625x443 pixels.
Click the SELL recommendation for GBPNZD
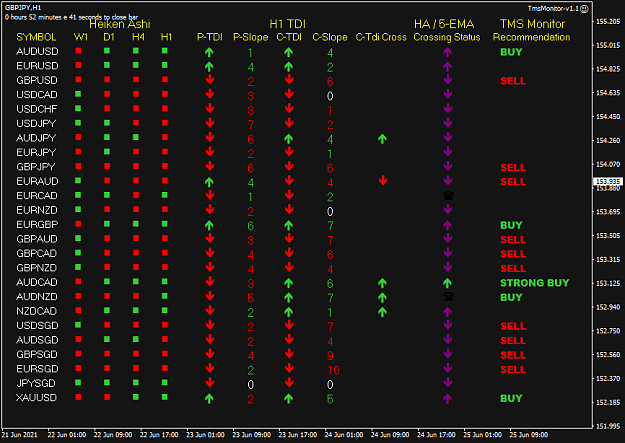[513, 268]
